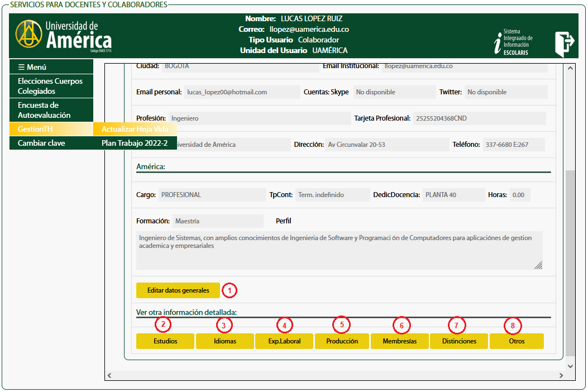Click the Dirección field
This screenshot has height=392, width=588.
[x=387, y=145]
